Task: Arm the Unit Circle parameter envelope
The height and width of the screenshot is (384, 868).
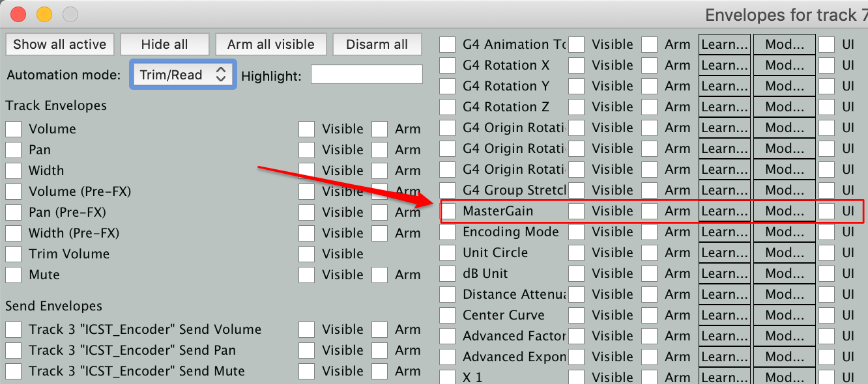Action: pyautogui.click(x=650, y=253)
